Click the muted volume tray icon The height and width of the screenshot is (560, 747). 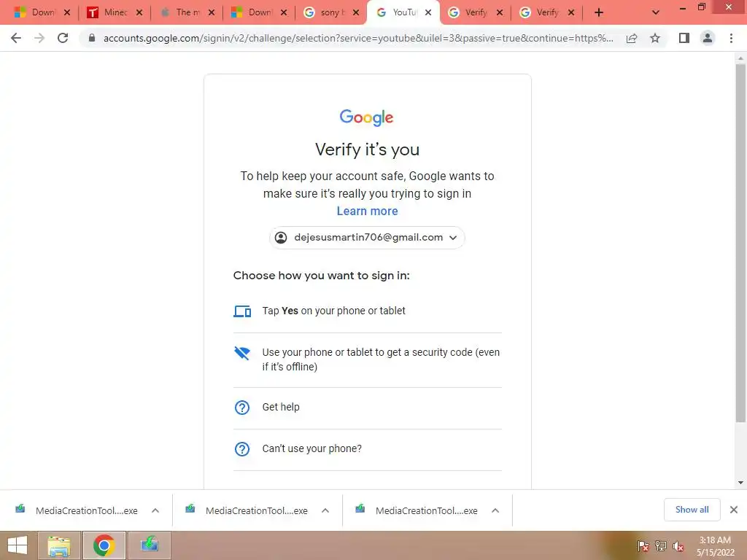pyautogui.click(x=678, y=545)
